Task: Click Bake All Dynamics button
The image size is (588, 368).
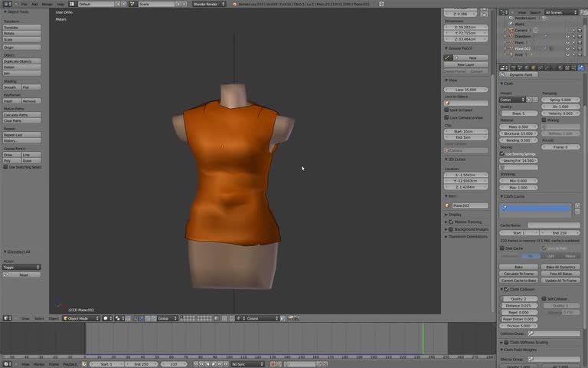Action: click(x=560, y=267)
